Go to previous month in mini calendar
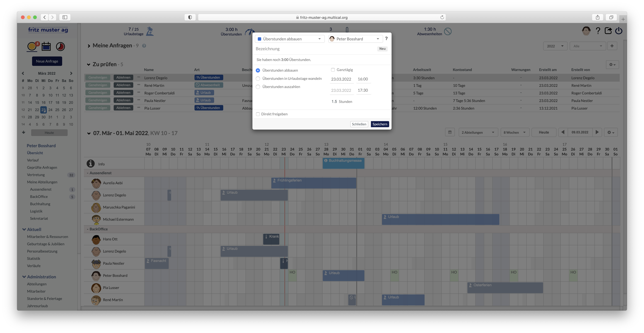Screen dimensions: 644x333 click(x=23, y=73)
